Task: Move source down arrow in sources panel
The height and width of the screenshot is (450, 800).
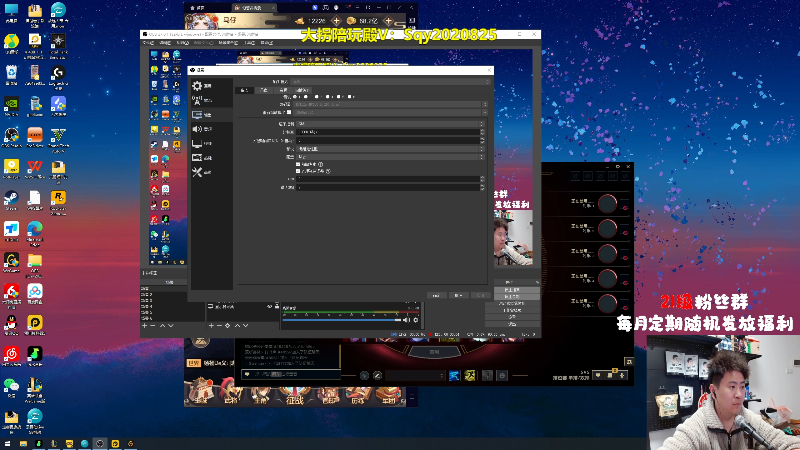Action: (x=245, y=326)
